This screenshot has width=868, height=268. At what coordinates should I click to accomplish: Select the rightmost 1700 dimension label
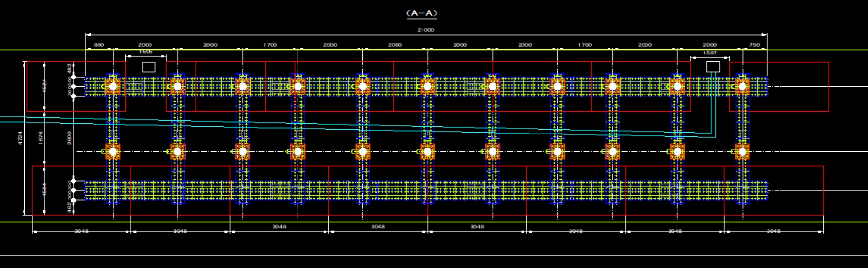tap(584, 45)
